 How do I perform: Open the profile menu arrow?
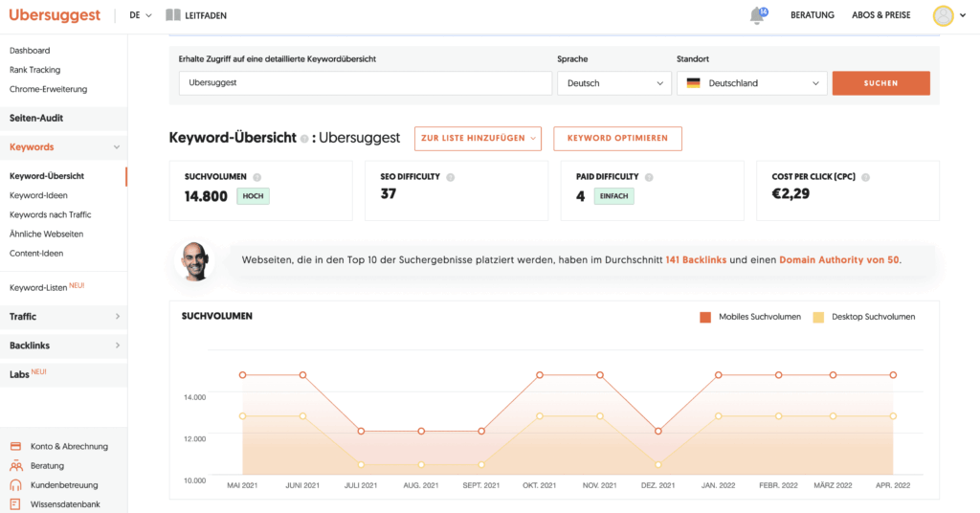(963, 15)
